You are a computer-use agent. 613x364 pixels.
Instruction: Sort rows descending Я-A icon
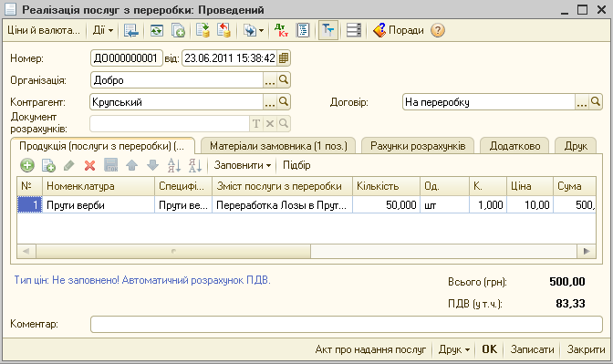pos(194,165)
